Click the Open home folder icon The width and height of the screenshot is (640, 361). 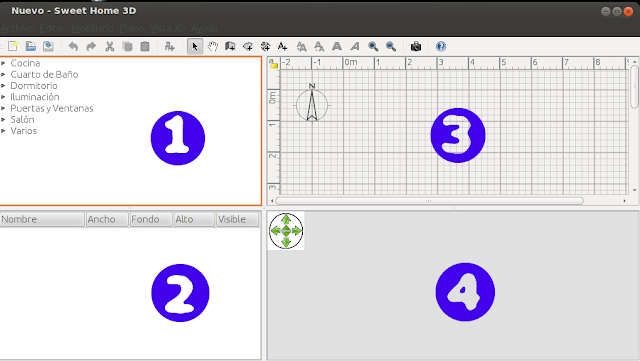pyautogui.click(x=31, y=46)
